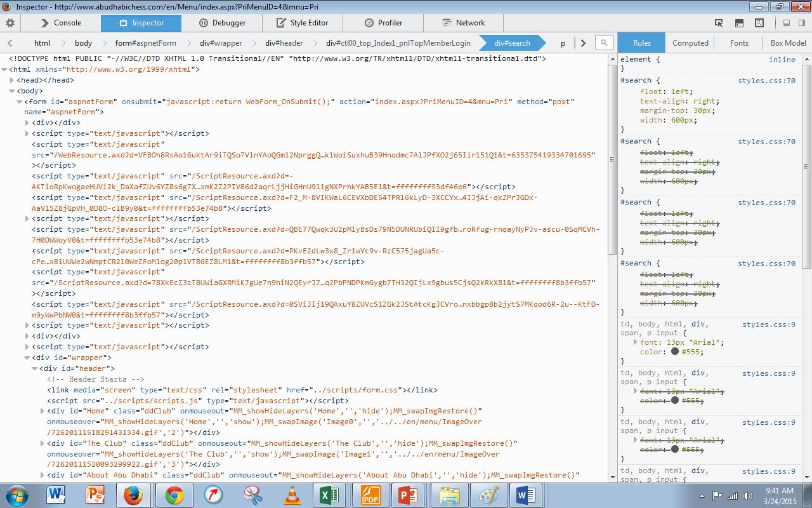
Task: Show hidden system tray icons
Action: pos(702,496)
